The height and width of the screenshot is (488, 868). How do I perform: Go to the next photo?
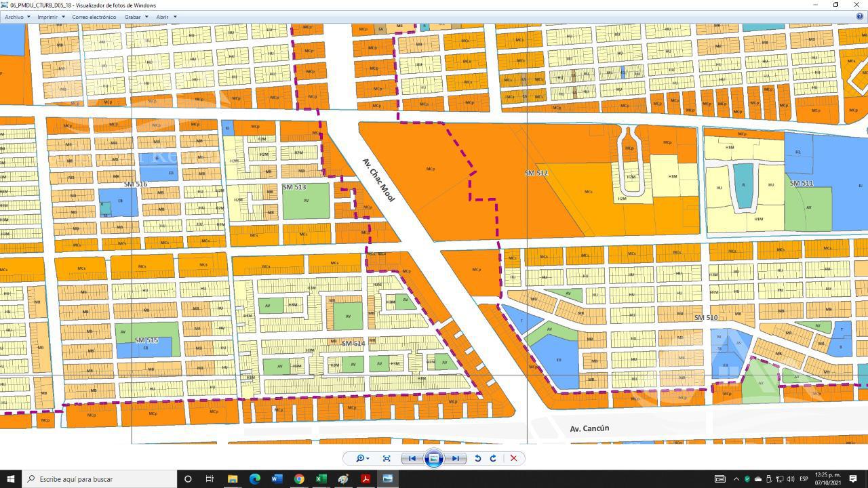456,458
